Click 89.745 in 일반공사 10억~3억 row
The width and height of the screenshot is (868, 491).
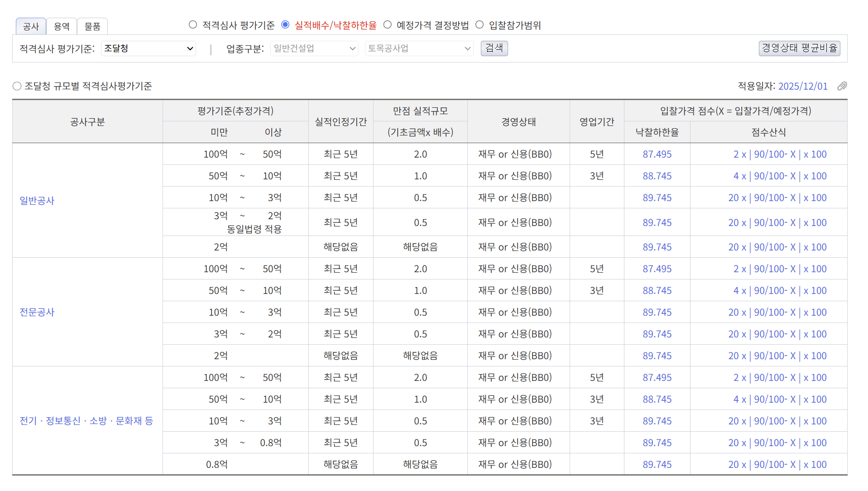coord(657,198)
